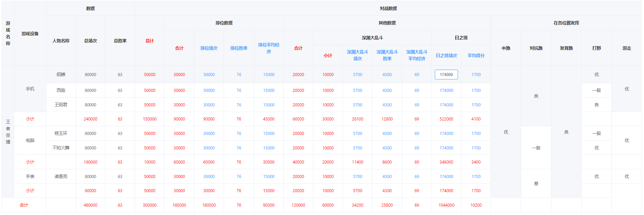This screenshot has width=644, height=215.
Task: Click the 480000 grand total value
Action: click(90, 205)
